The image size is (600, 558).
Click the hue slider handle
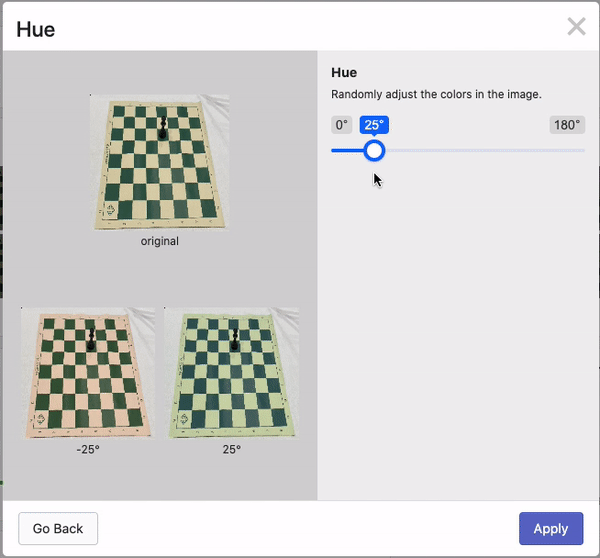pyautogui.click(x=374, y=150)
